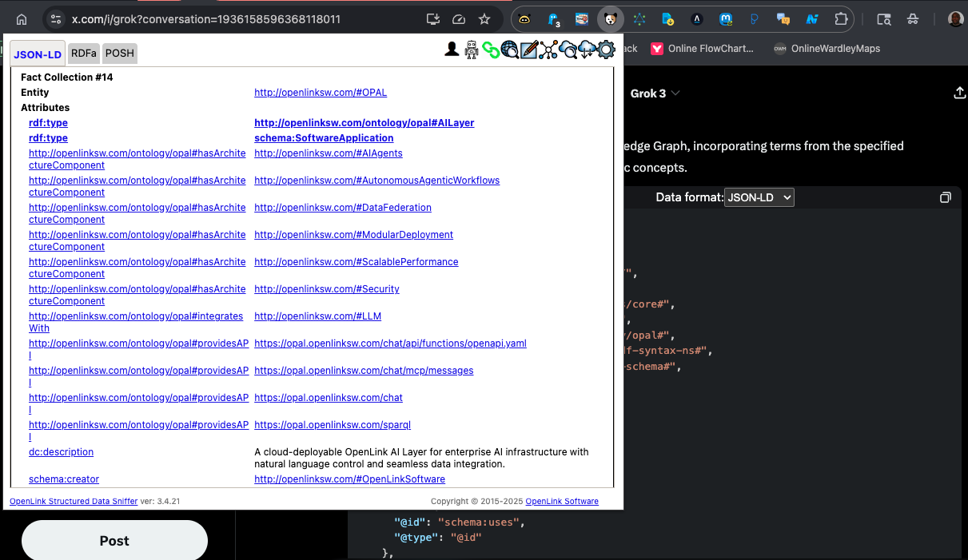Open the #AIAgents link
This screenshot has height=560, width=968.
(x=329, y=153)
